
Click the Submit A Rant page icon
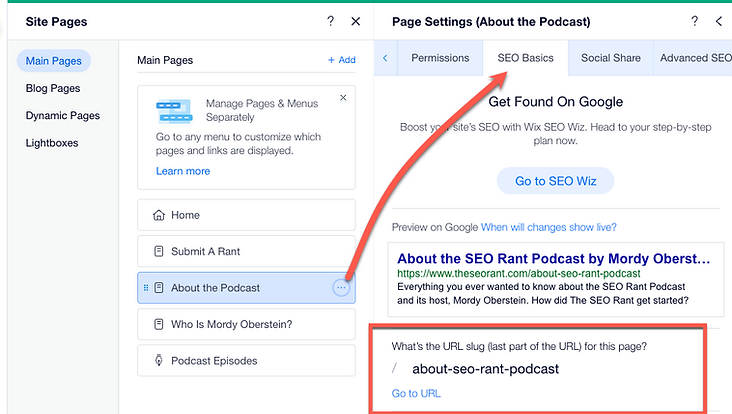coord(159,252)
